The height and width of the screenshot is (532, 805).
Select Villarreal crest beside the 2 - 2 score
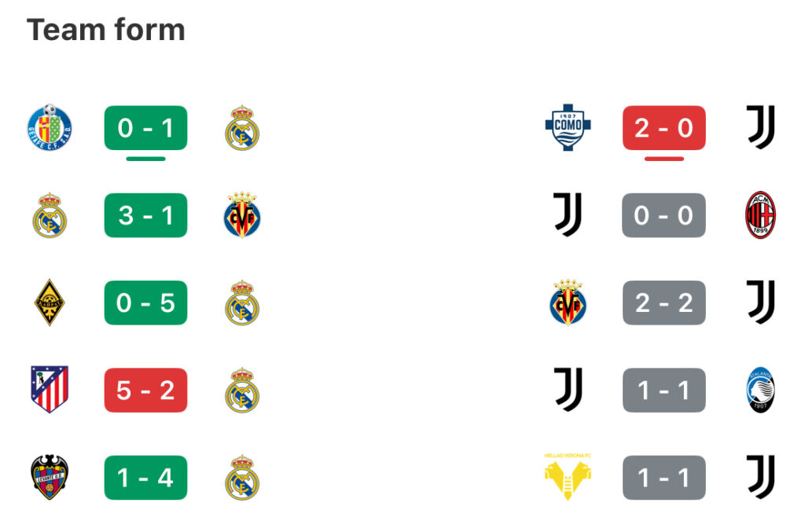click(x=568, y=303)
